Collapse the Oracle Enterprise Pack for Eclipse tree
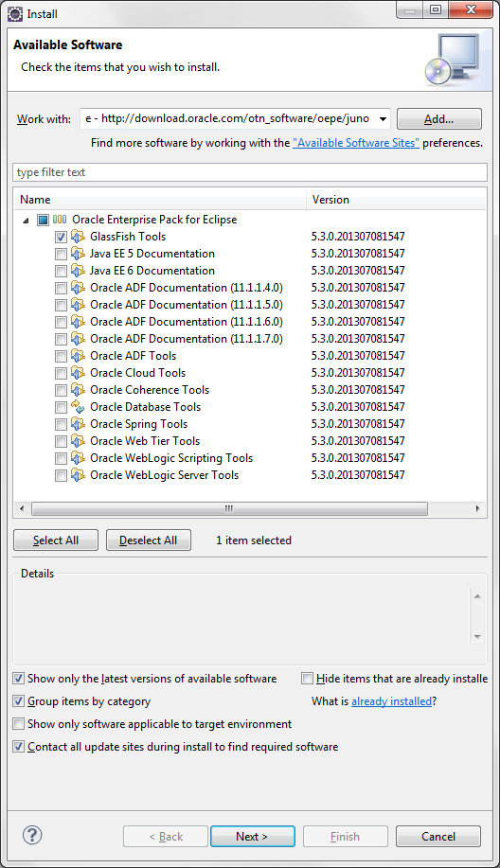Viewport: 500px width, 868px height. coord(26,221)
